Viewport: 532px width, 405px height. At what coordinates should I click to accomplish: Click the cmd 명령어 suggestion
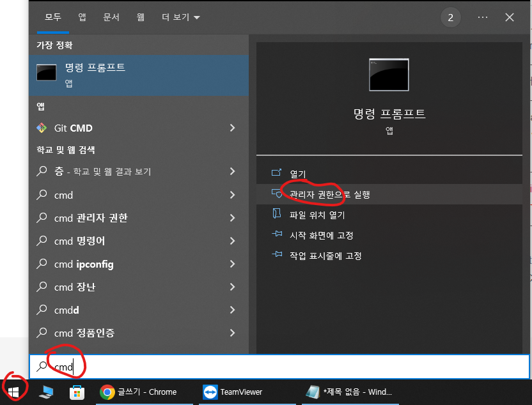pyautogui.click(x=139, y=241)
